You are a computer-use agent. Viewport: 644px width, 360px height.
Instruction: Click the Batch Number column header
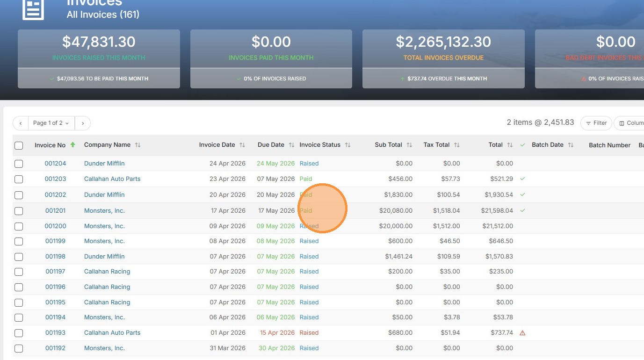610,145
